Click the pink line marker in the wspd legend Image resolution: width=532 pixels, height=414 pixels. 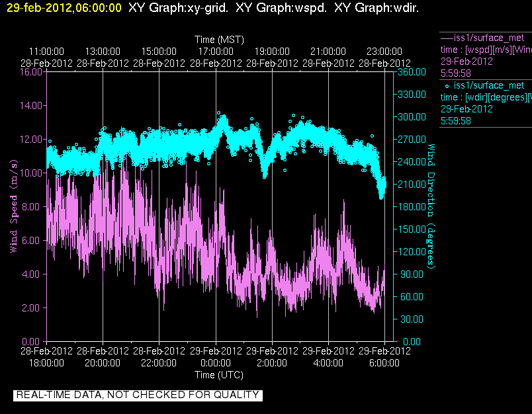(x=447, y=38)
